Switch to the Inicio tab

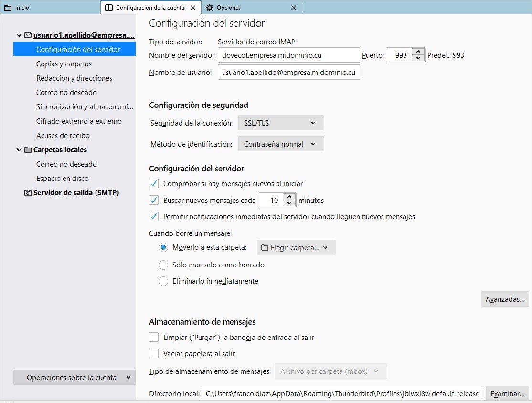coord(50,8)
